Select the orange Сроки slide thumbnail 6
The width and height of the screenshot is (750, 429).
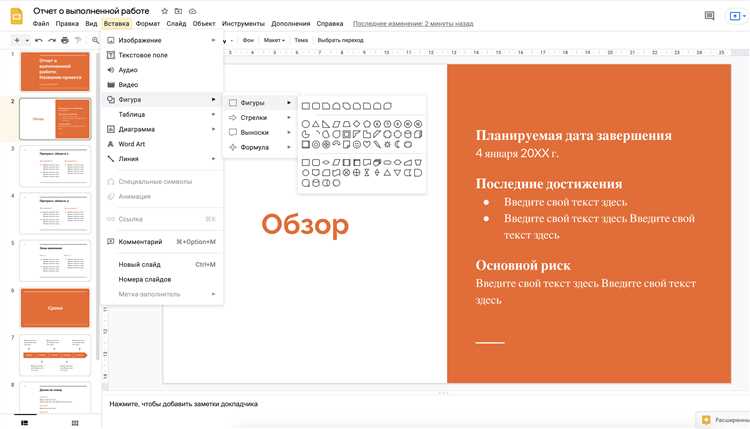pyautogui.click(x=55, y=308)
